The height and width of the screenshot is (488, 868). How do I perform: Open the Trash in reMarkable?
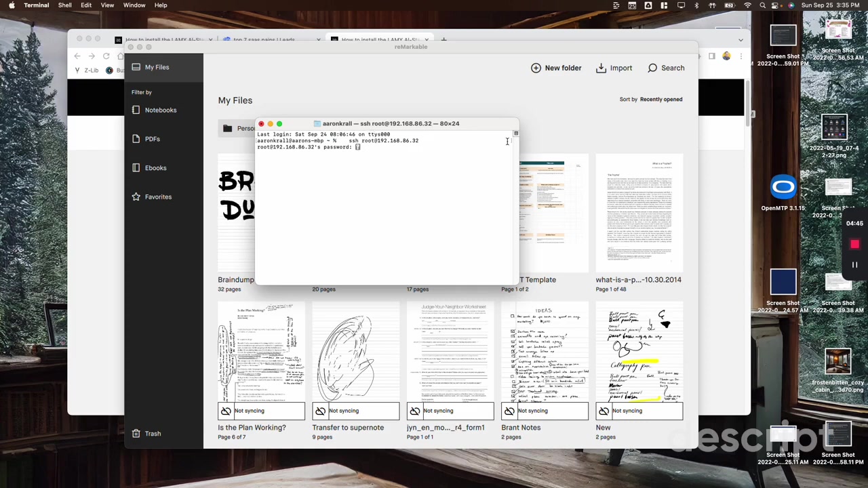[x=146, y=434]
